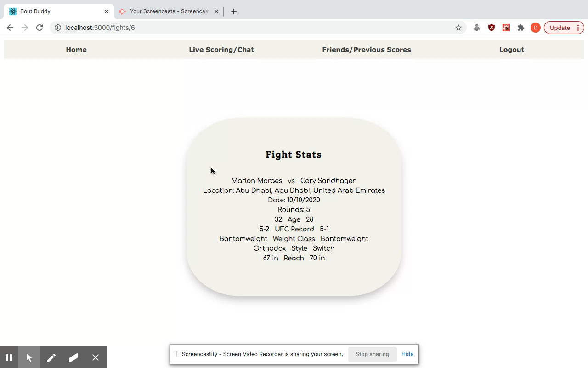The image size is (588, 368).
Task: Open Live Scoring/Chat page
Action: (x=221, y=50)
